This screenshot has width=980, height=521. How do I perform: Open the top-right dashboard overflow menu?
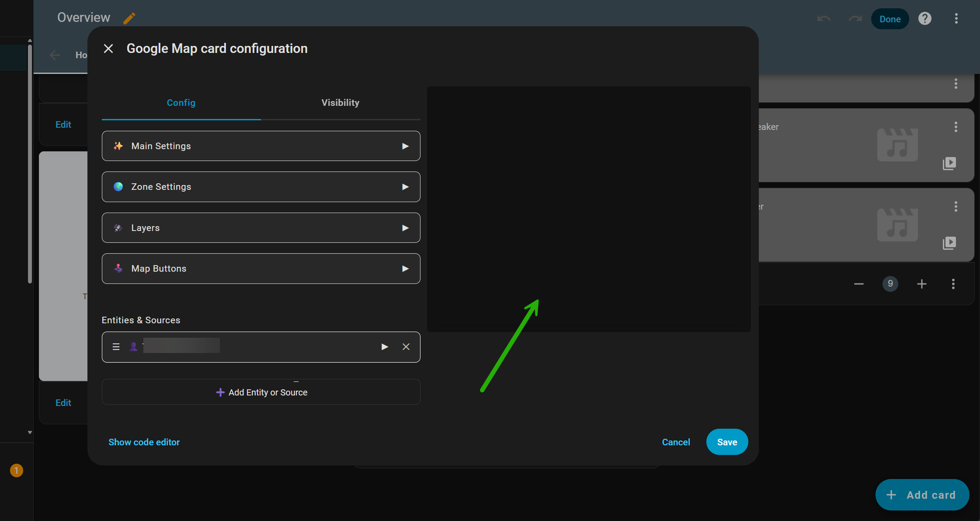click(956, 19)
